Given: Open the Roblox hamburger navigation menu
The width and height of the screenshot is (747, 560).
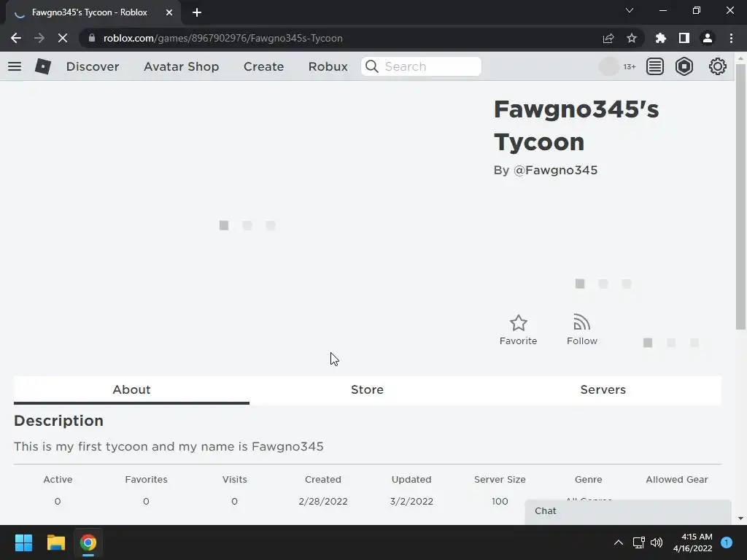Looking at the screenshot, I should (15, 66).
